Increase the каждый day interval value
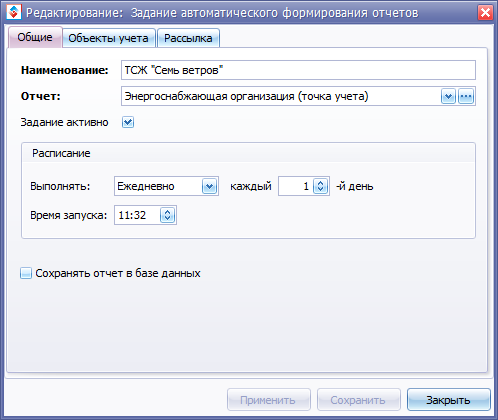Image resolution: width=498 pixels, height=420 pixels. [x=321, y=182]
